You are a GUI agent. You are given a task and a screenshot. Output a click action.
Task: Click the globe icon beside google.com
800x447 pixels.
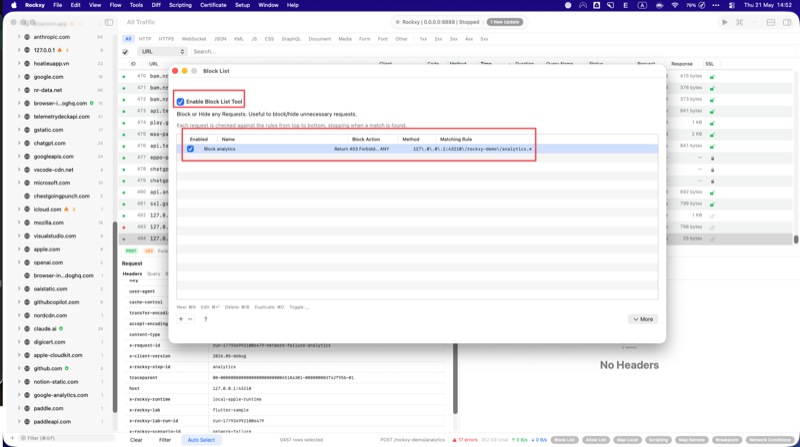27,77
